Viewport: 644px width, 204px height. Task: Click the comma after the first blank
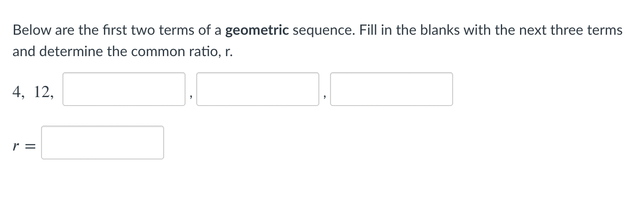pos(191,94)
